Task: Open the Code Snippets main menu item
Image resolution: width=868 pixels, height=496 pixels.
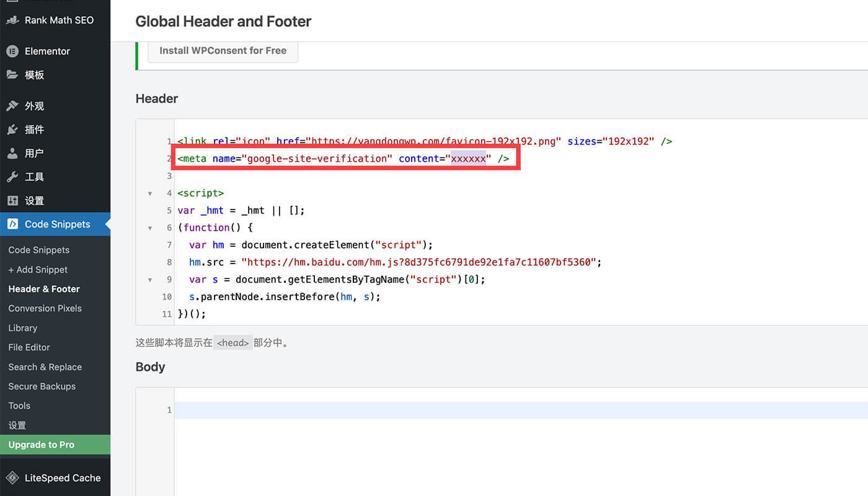Action: click(57, 224)
